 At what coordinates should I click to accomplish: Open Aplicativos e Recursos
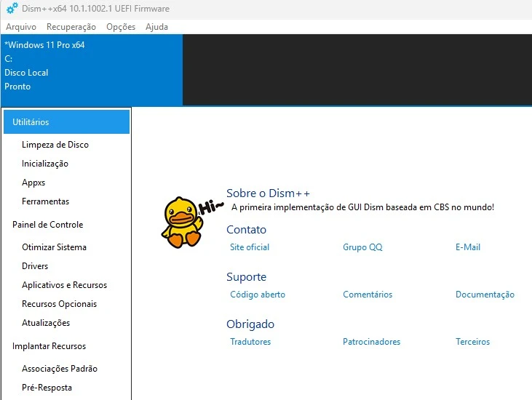[65, 285]
